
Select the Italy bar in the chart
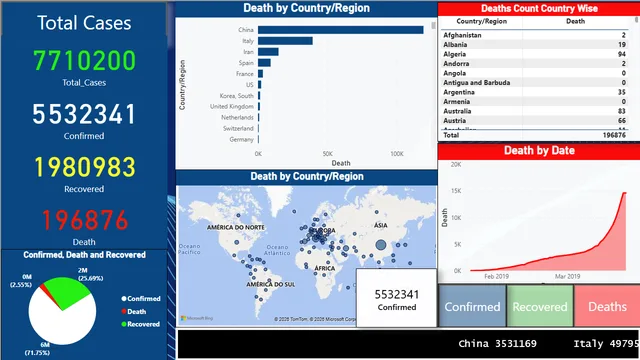(285, 41)
